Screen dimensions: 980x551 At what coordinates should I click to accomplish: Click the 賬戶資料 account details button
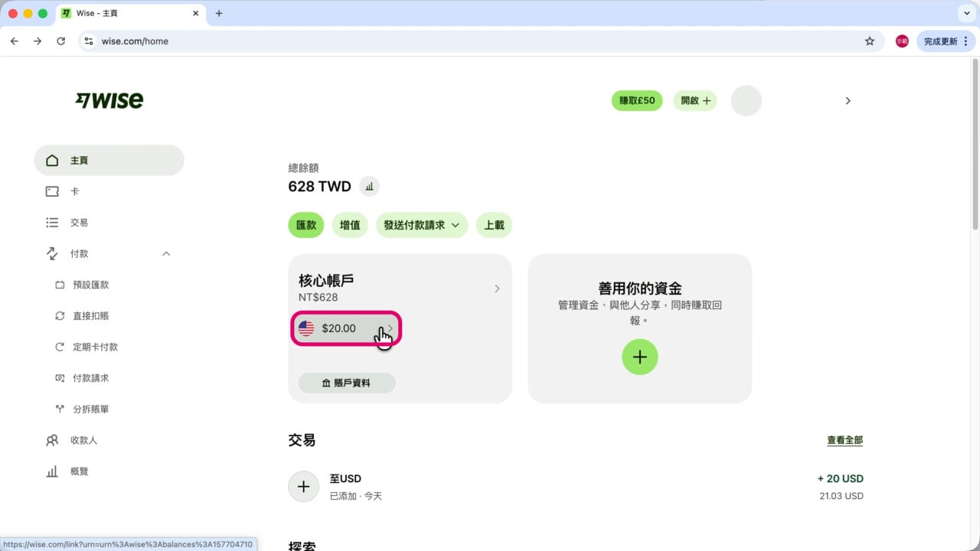tap(347, 383)
